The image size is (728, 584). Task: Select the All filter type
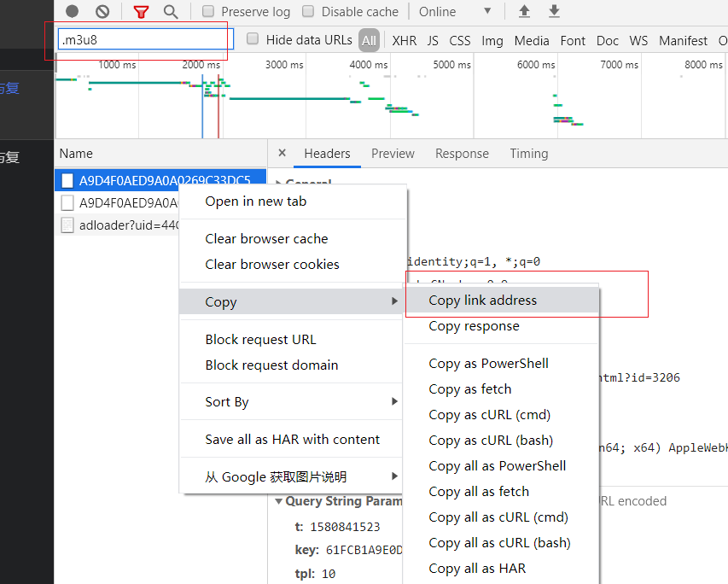pyautogui.click(x=369, y=41)
